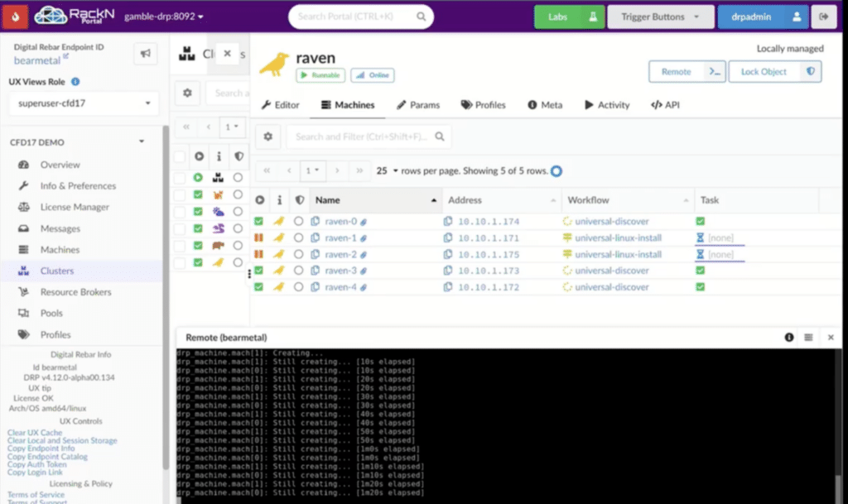Click the shield icon on Lock Object
848x504 pixels.
(810, 71)
